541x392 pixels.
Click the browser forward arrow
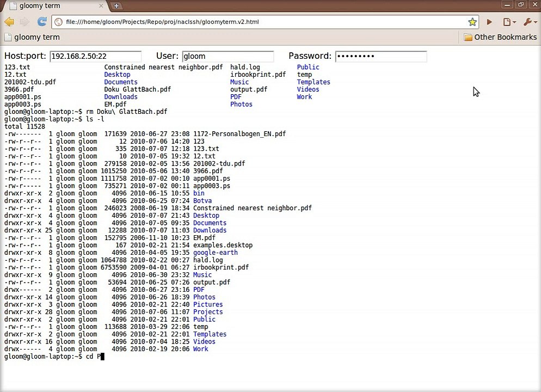tap(24, 22)
